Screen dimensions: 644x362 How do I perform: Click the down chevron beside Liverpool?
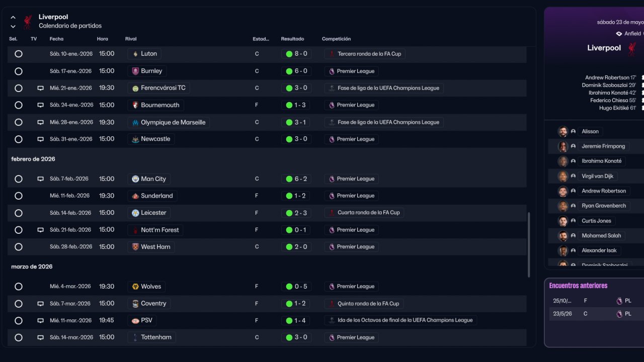13,26
